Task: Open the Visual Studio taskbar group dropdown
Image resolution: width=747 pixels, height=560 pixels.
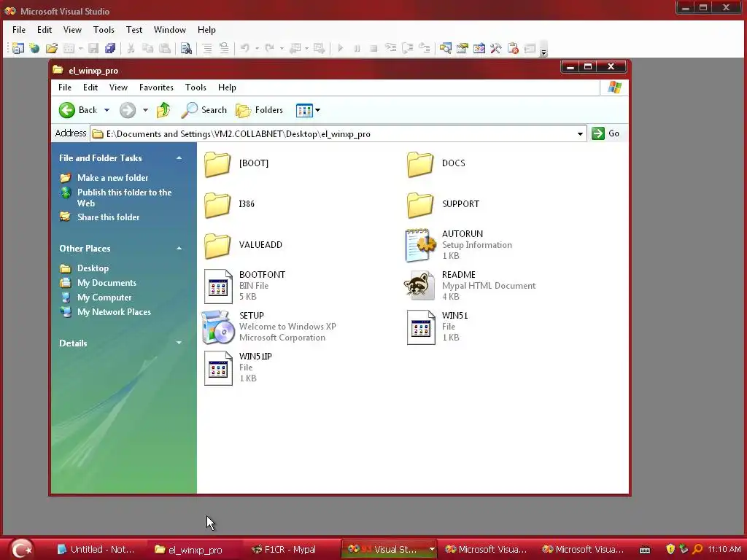Action: [432, 549]
